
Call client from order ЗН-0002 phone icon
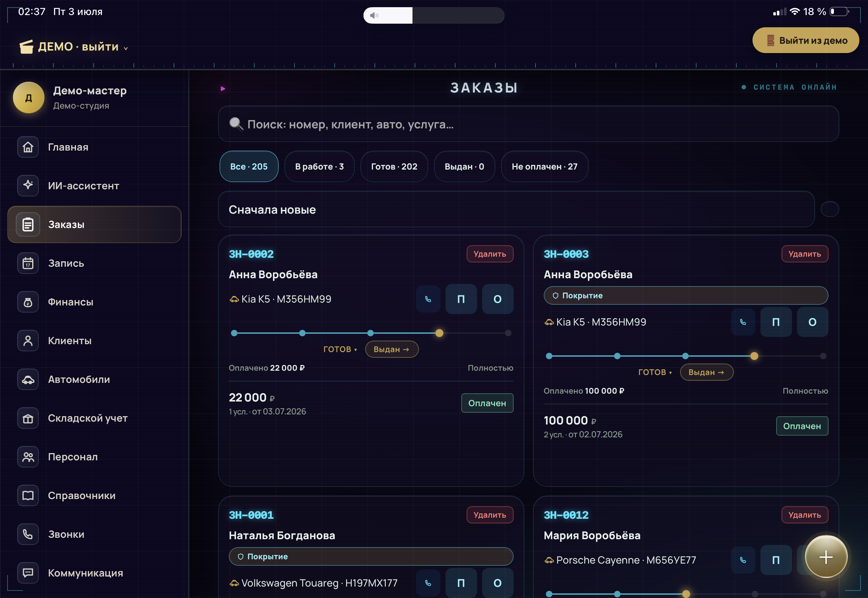pos(428,299)
